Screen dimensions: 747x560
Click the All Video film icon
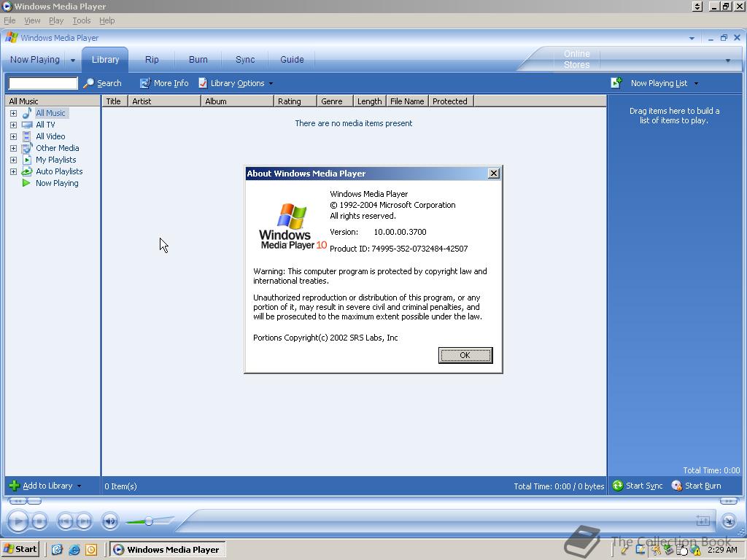click(27, 136)
